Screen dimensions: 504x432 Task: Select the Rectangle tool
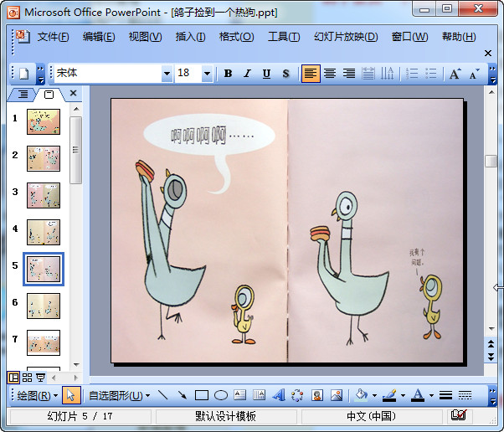[202, 395]
